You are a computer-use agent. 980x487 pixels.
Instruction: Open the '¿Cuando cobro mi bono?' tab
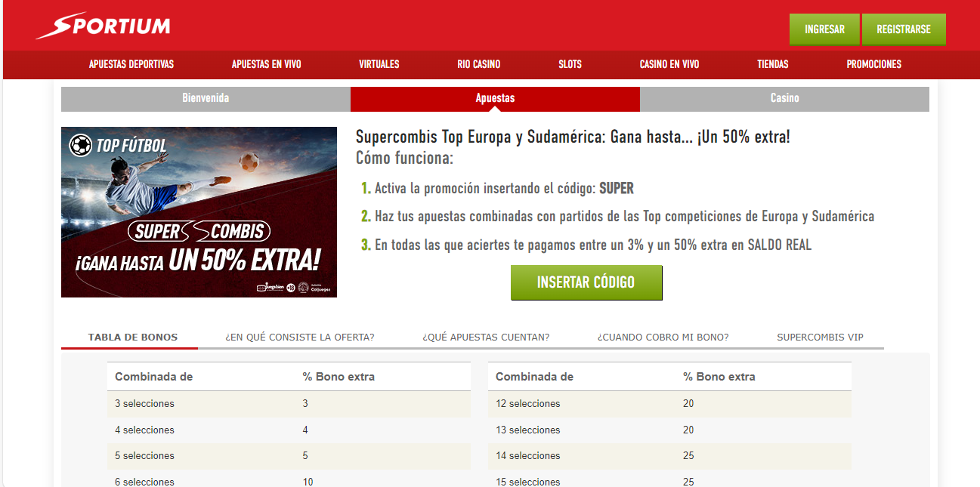(663, 338)
